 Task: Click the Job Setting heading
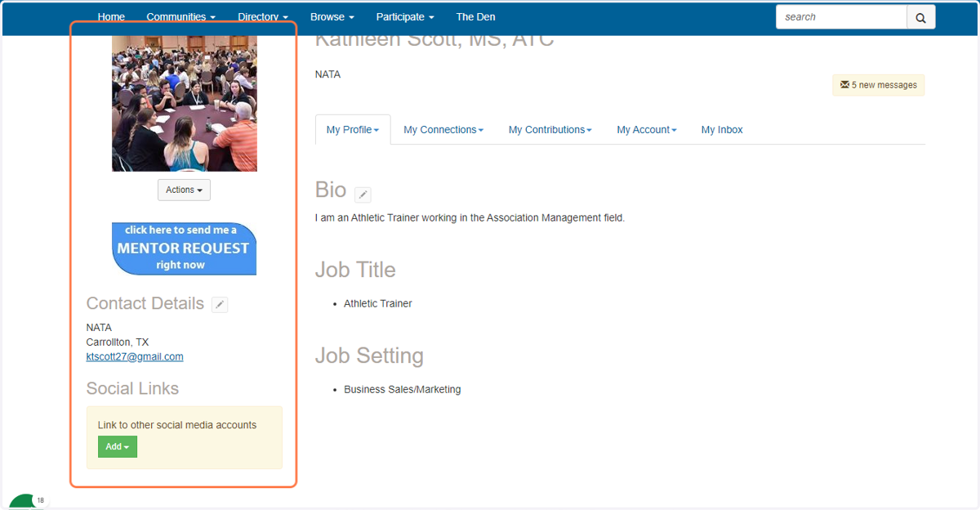(x=369, y=356)
